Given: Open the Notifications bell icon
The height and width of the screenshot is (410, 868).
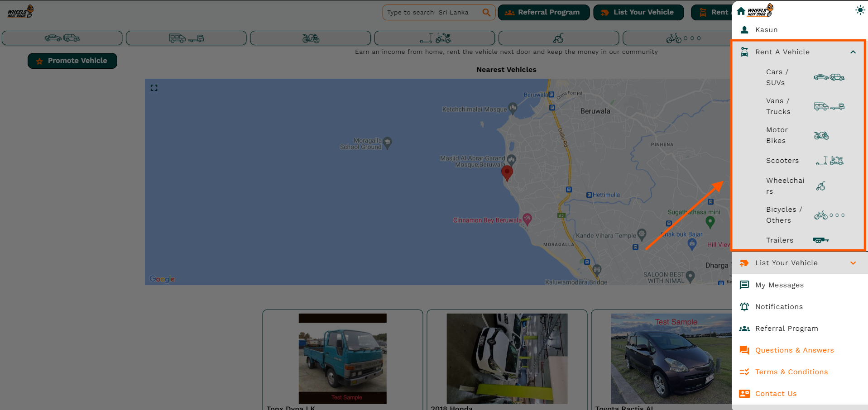Looking at the screenshot, I should pyautogui.click(x=744, y=306).
